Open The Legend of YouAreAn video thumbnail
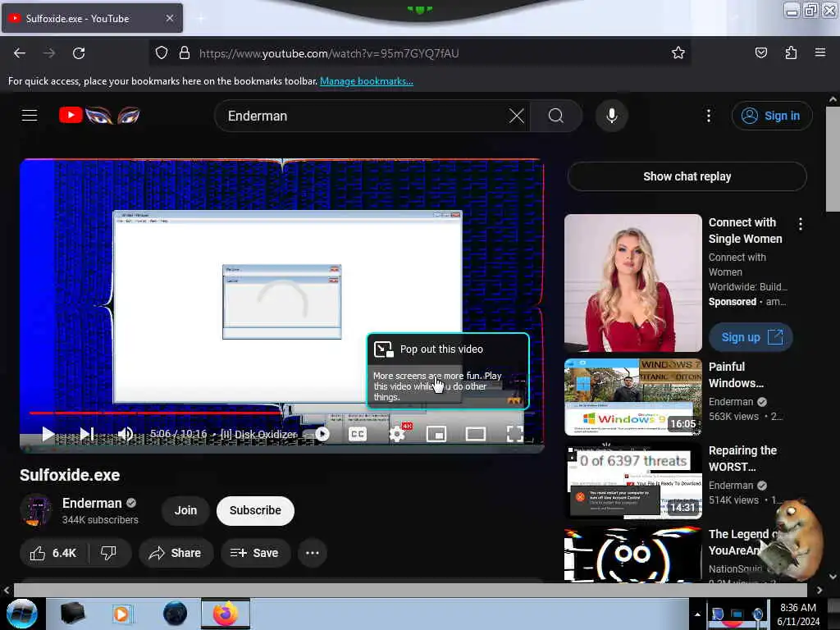 point(632,554)
